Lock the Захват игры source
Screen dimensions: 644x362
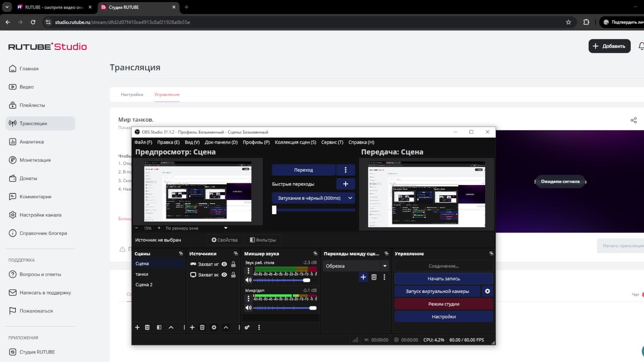(233, 264)
